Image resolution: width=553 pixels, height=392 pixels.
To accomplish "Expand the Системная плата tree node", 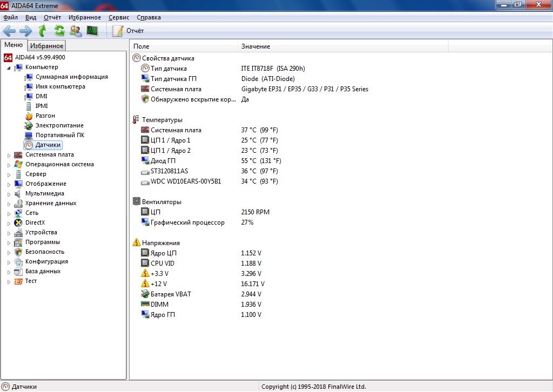I will (9, 155).
